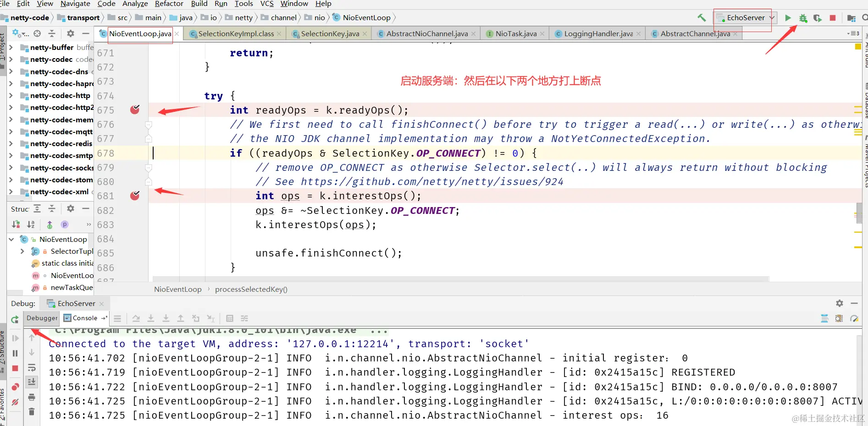Image resolution: width=868 pixels, height=426 pixels.
Task: Expand all in the Structure panel toolbar
Action: (x=37, y=208)
